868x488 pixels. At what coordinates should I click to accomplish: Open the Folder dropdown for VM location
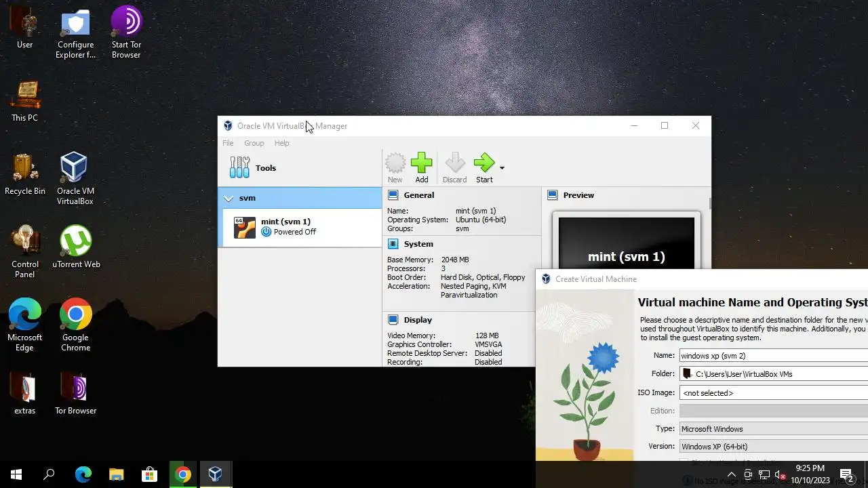pos(773,374)
